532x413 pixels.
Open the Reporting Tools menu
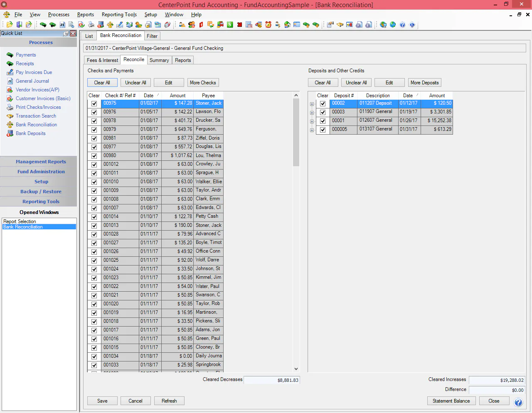pyautogui.click(x=119, y=15)
